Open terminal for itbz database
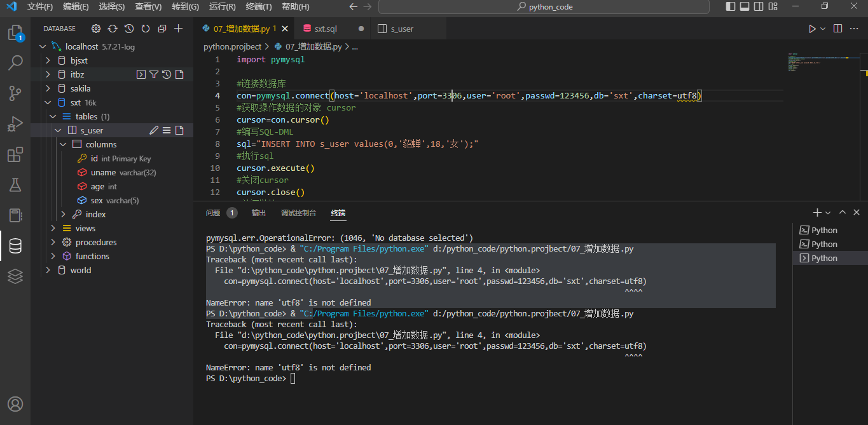This screenshot has width=868, height=425. point(141,74)
